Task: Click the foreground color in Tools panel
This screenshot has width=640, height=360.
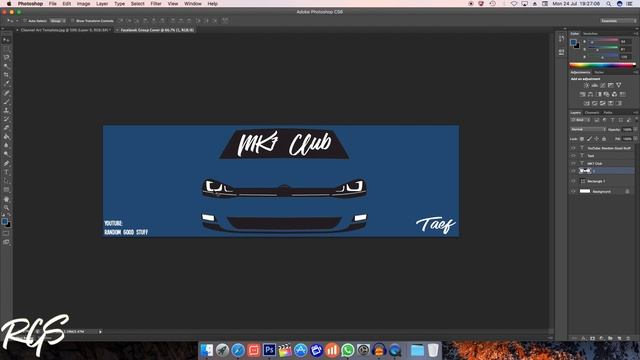Action: (x=4, y=221)
